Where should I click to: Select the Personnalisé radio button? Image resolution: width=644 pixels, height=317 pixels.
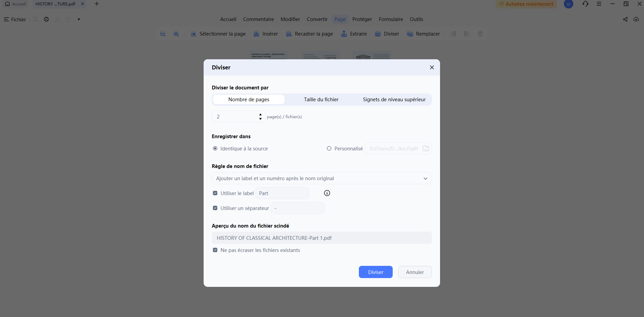[x=329, y=148]
